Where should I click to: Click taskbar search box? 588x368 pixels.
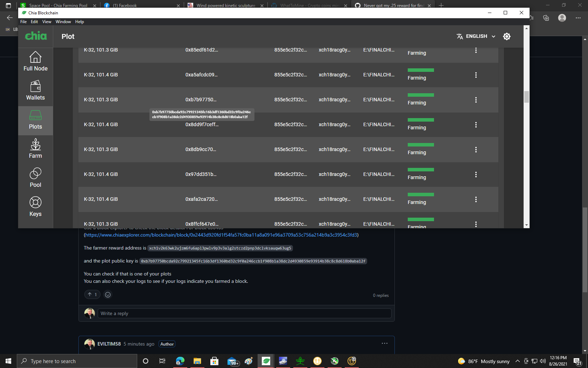point(77,361)
